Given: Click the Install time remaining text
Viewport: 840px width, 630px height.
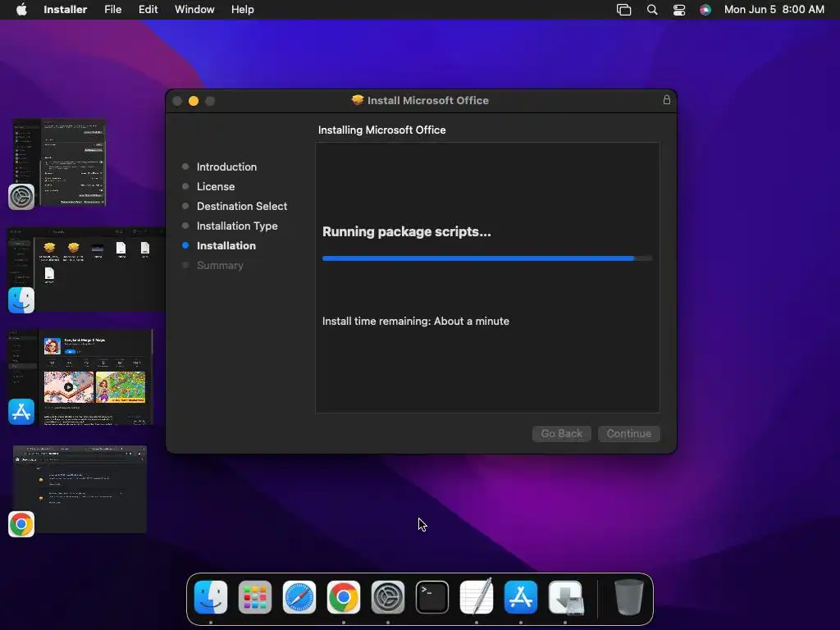Looking at the screenshot, I should 416,321.
